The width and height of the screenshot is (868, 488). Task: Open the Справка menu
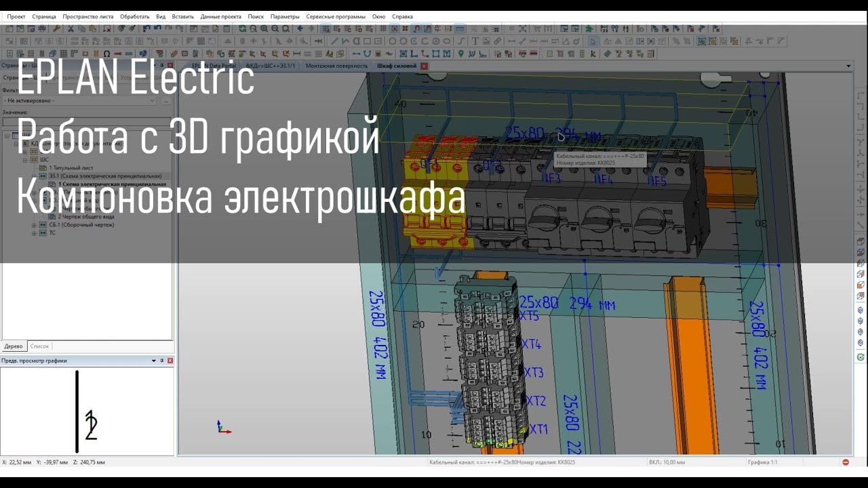pyautogui.click(x=402, y=16)
